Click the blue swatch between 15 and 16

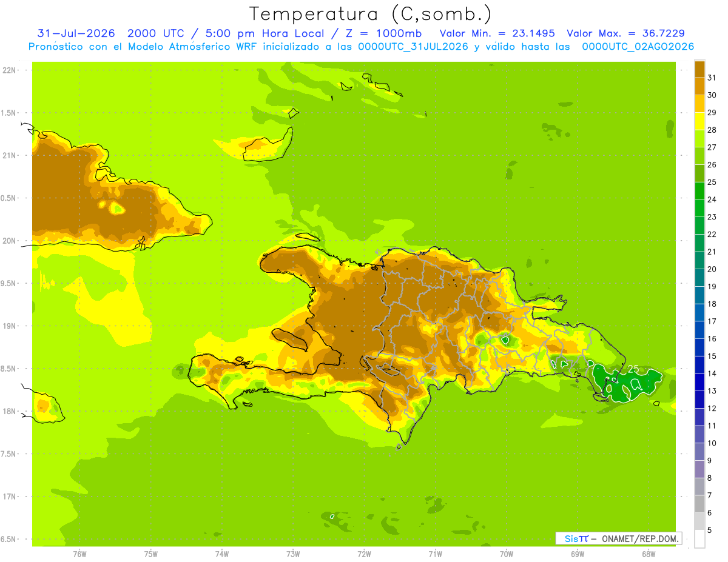pyautogui.click(x=699, y=347)
